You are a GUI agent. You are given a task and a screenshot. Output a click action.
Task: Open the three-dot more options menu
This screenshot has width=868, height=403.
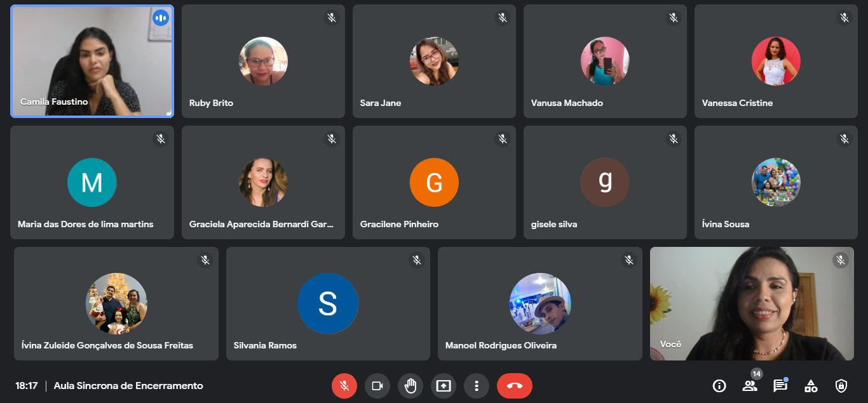[x=476, y=386]
